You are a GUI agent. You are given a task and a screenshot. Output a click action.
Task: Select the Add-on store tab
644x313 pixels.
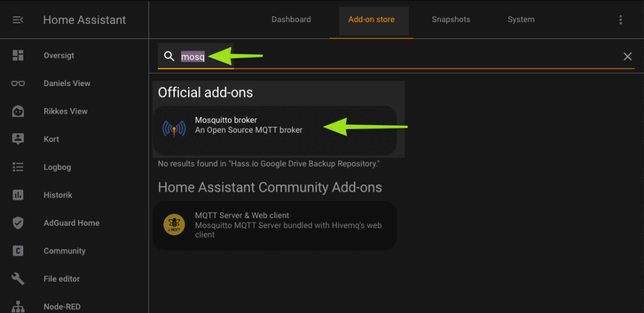pos(371,19)
